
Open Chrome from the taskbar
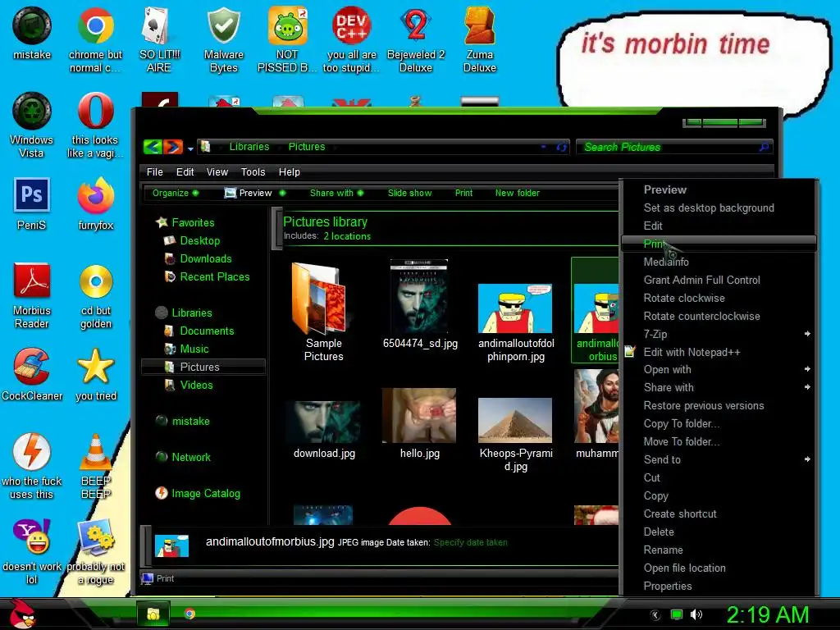pyautogui.click(x=189, y=614)
